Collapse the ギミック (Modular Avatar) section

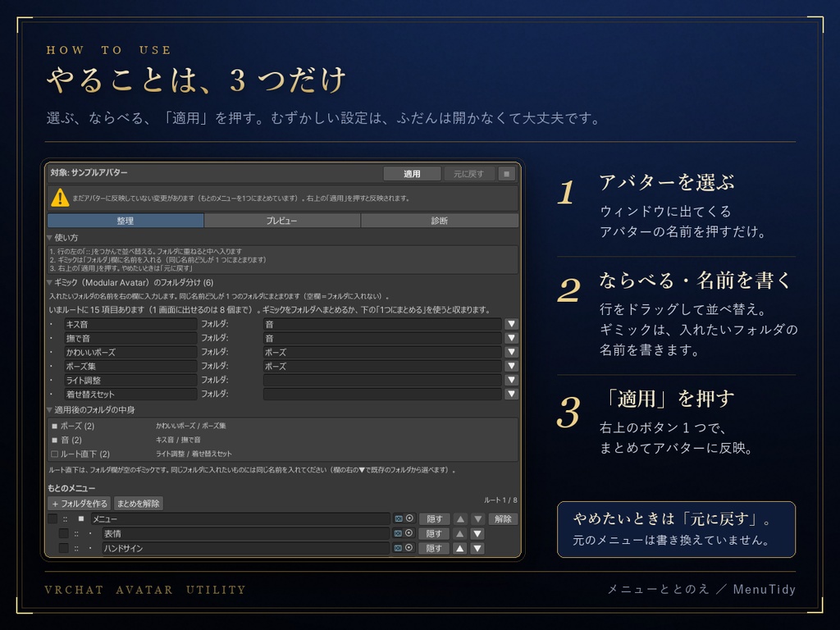point(50,282)
